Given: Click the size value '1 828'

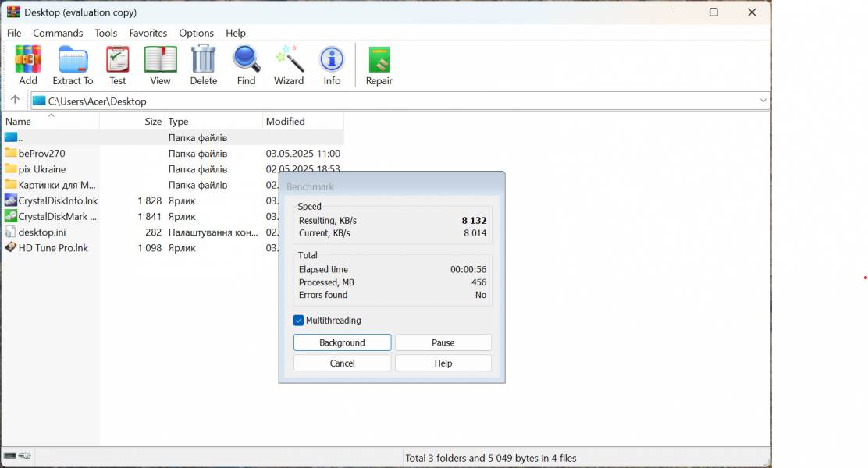Looking at the screenshot, I should tap(149, 200).
